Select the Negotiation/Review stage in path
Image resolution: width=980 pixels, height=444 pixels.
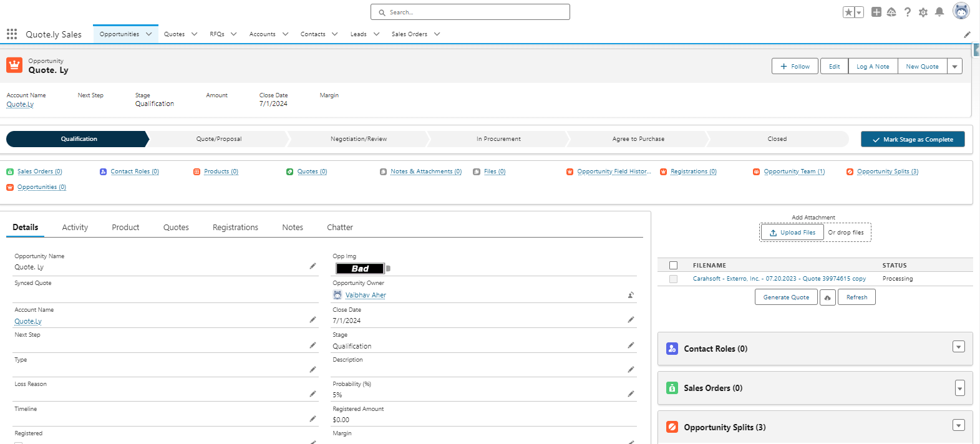coord(359,139)
